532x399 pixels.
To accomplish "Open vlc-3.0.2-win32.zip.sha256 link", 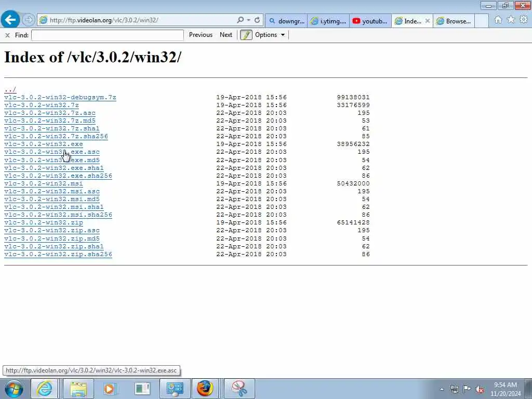I will coord(58,254).
